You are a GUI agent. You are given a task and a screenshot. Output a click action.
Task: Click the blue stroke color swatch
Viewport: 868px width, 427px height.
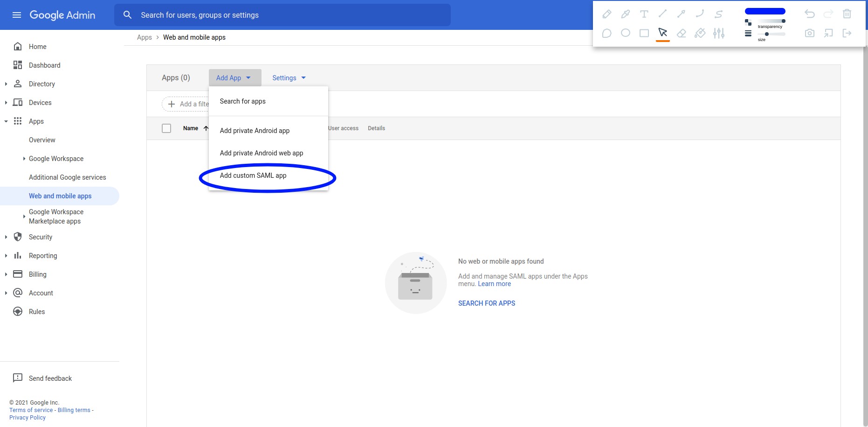[x=765, y=11]
